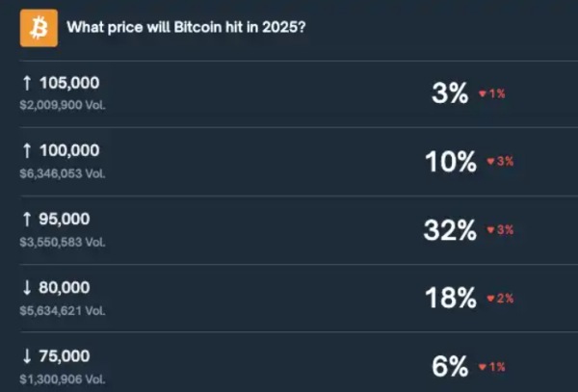Viewport: 578px width, 392px height.
Task: Click the up arrow beside 100,000
Action: click(x=27, y=151)
